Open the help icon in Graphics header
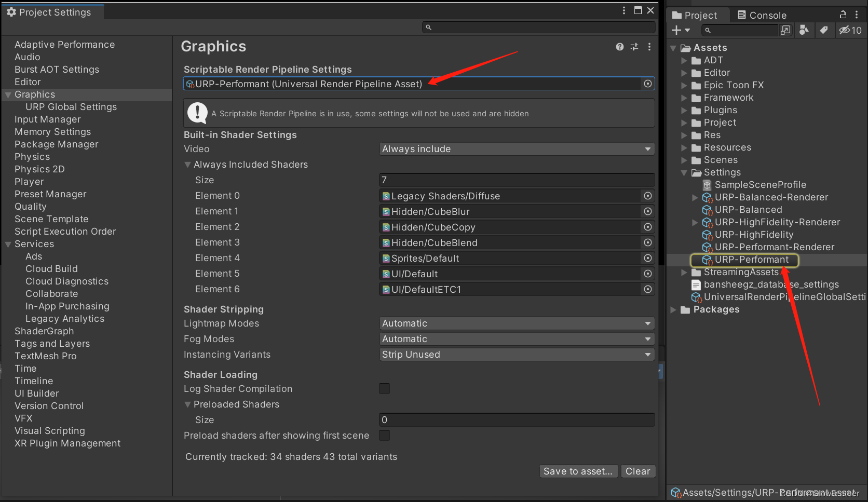This screenshot has width=868, height=502. pos(619,47)
